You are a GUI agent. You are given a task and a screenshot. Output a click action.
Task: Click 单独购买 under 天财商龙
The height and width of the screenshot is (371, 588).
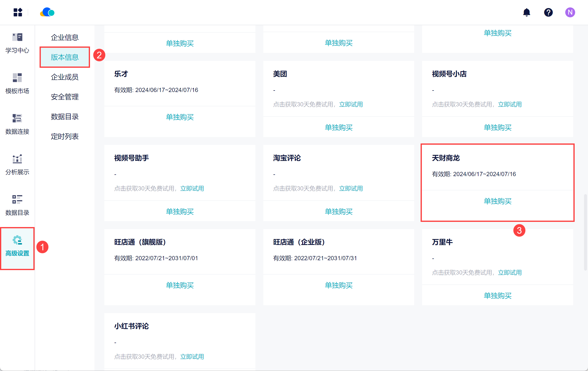497,201
